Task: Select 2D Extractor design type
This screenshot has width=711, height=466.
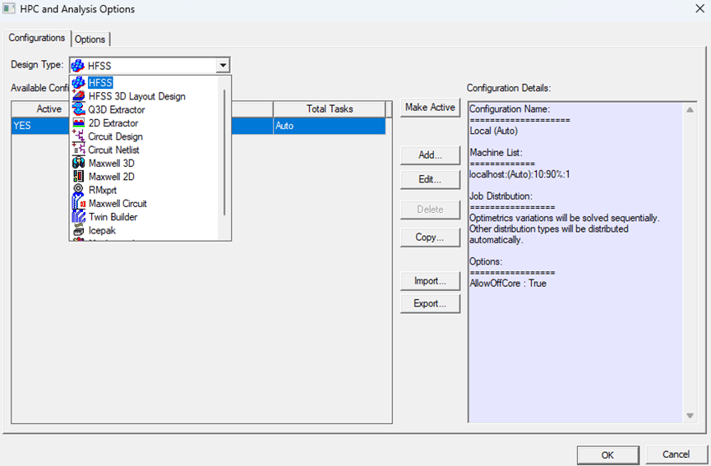Action: click(113, 123)
